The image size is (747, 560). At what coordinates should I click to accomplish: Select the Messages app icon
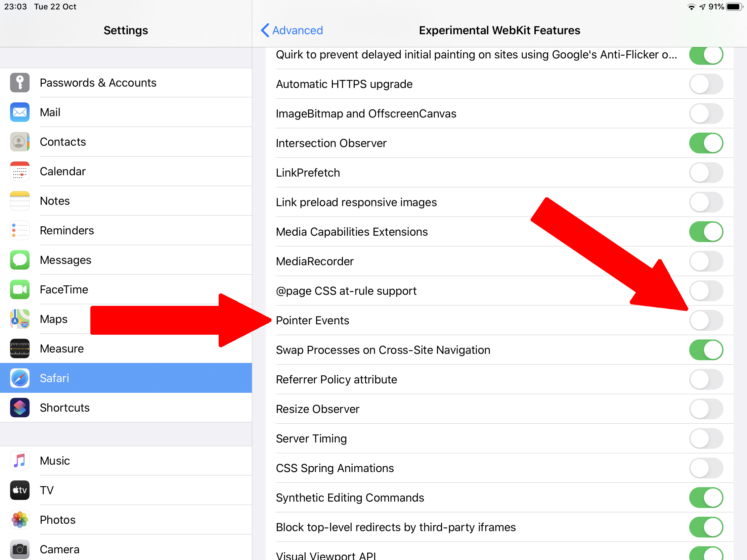coord(19,260)
